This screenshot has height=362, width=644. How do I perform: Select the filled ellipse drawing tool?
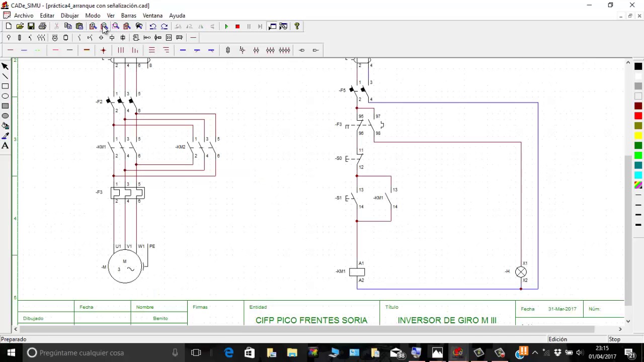(x=5, y=116)
